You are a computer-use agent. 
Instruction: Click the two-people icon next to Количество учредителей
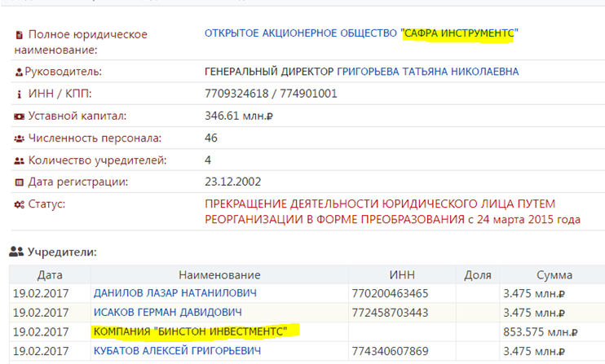point(19,160)
